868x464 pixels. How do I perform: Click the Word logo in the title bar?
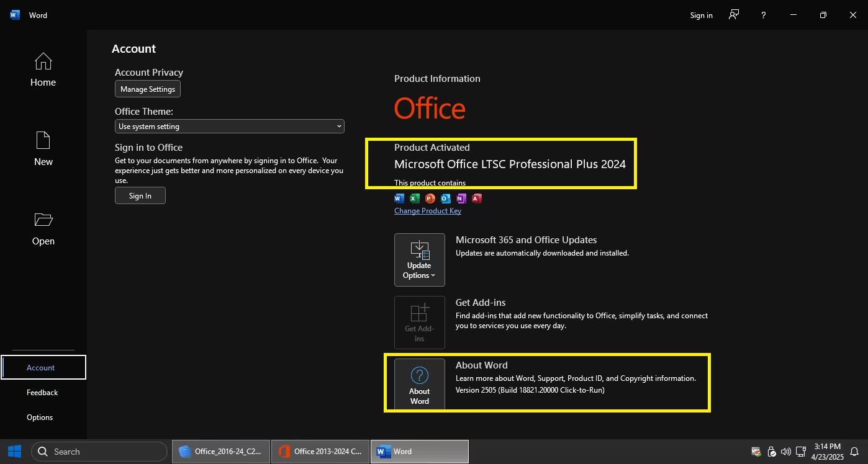15,15
